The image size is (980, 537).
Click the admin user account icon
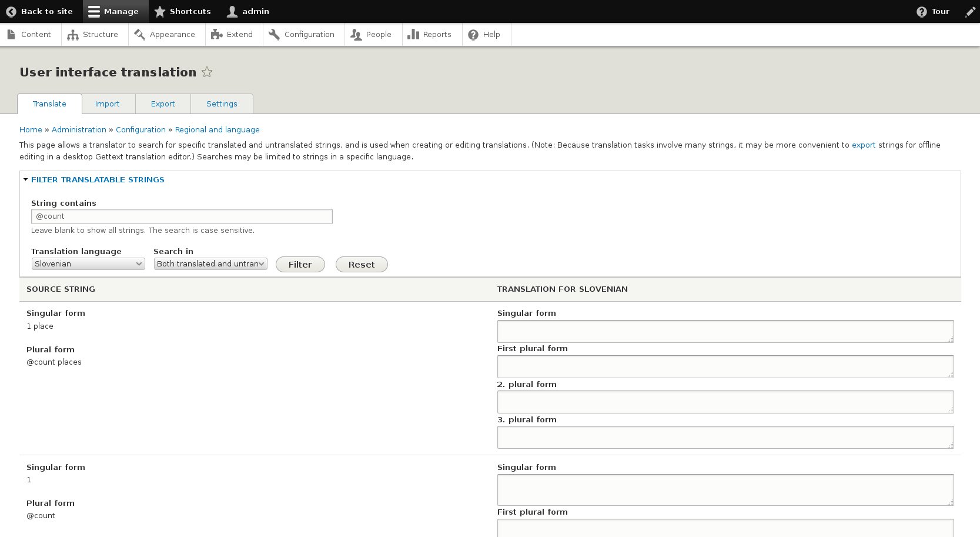[232, 11]
